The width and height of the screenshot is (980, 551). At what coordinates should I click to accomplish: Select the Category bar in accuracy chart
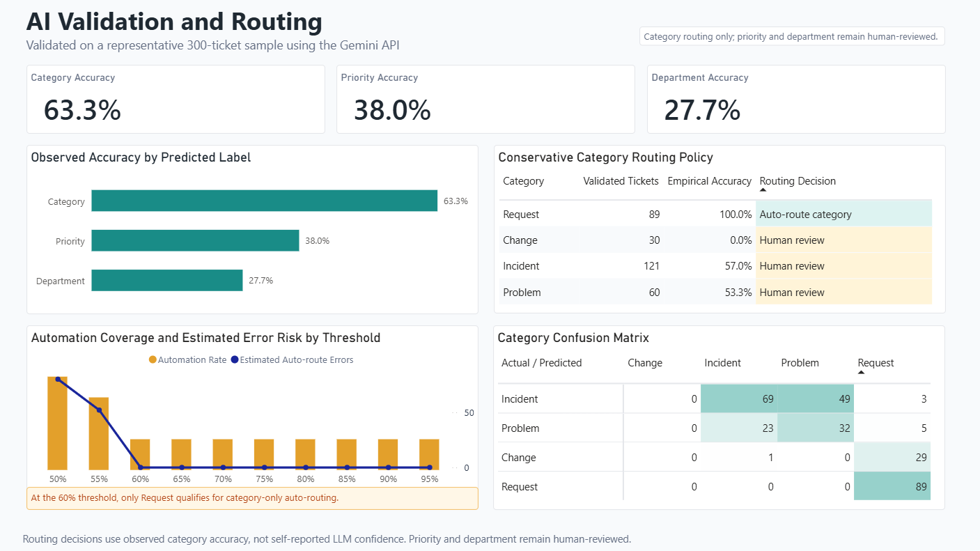(x=264, y=201)
